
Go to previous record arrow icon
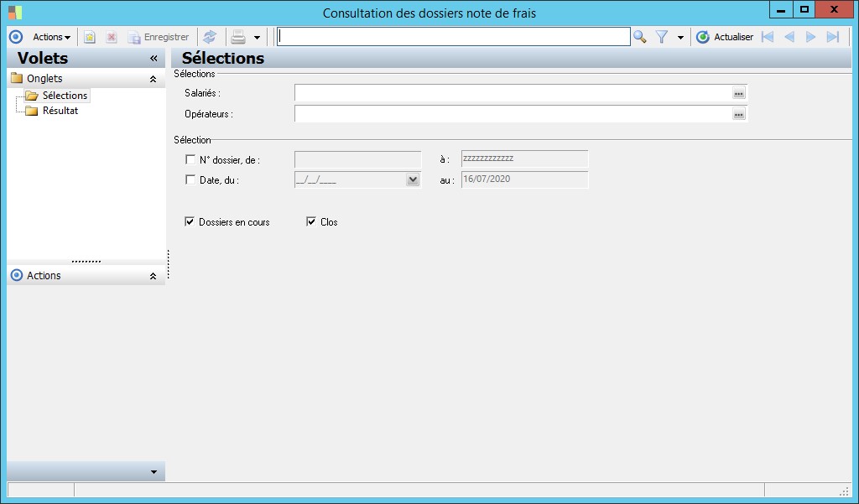(x=789, y=37)
